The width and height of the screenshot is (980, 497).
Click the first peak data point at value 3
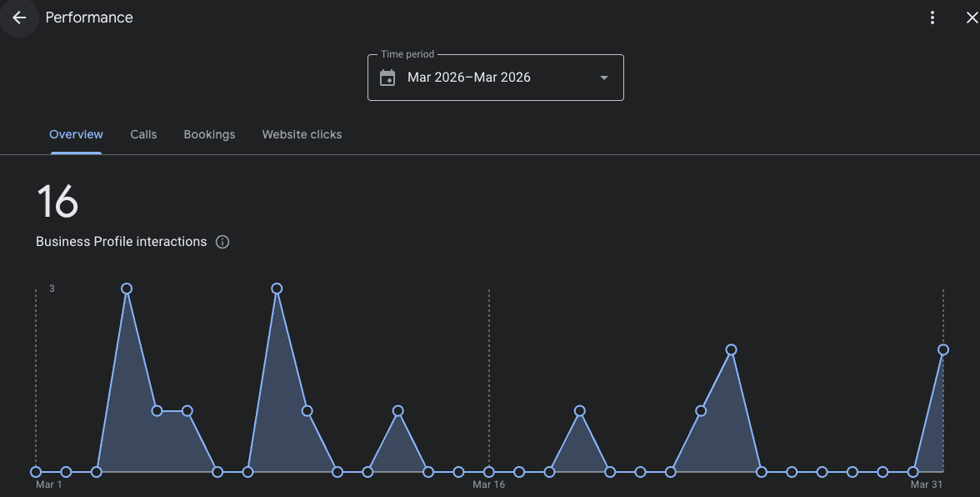127,289
